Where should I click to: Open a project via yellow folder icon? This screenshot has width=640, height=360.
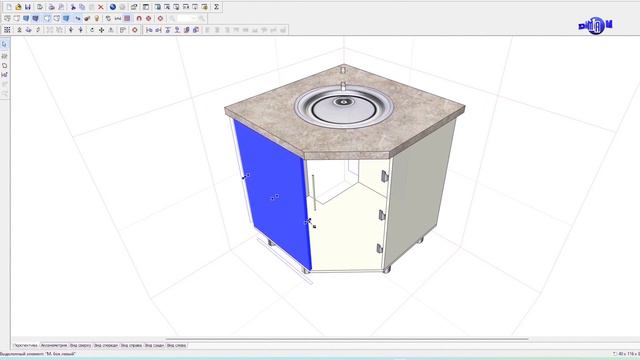click(x=18, y=7)
